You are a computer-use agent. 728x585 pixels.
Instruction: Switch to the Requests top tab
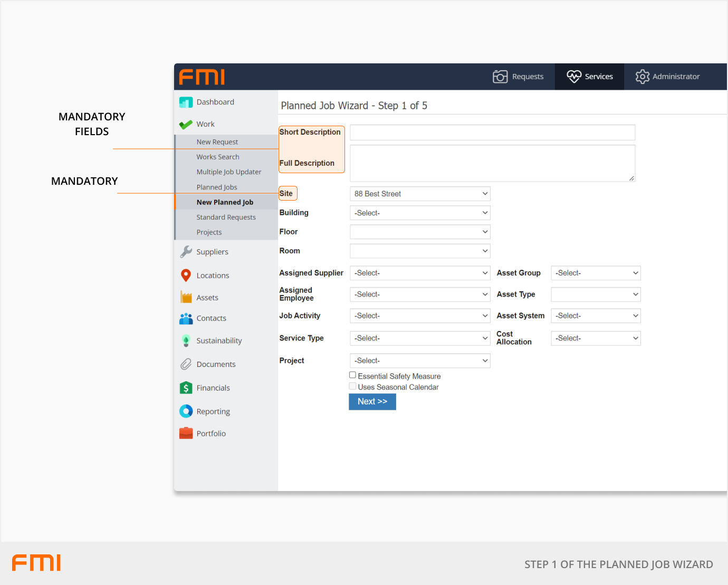click(518, 77)
